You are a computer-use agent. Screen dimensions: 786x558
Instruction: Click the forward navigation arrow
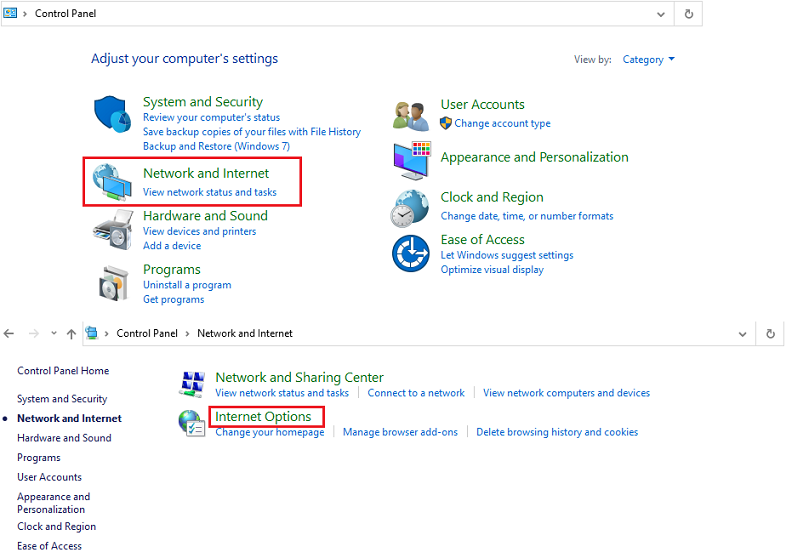34,333
